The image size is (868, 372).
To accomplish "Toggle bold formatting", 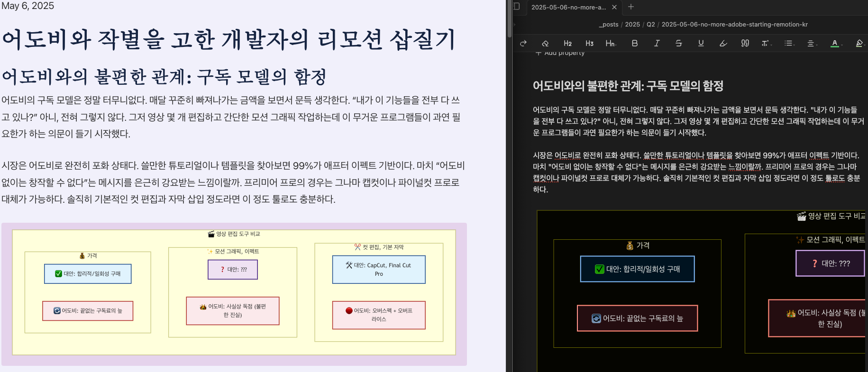I will (x=634, y=43).
